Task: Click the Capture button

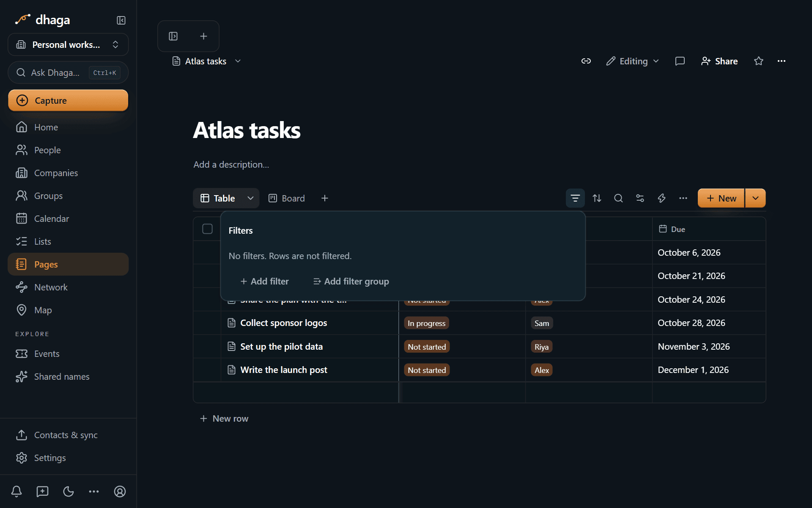Action: (x=68, y=100)
